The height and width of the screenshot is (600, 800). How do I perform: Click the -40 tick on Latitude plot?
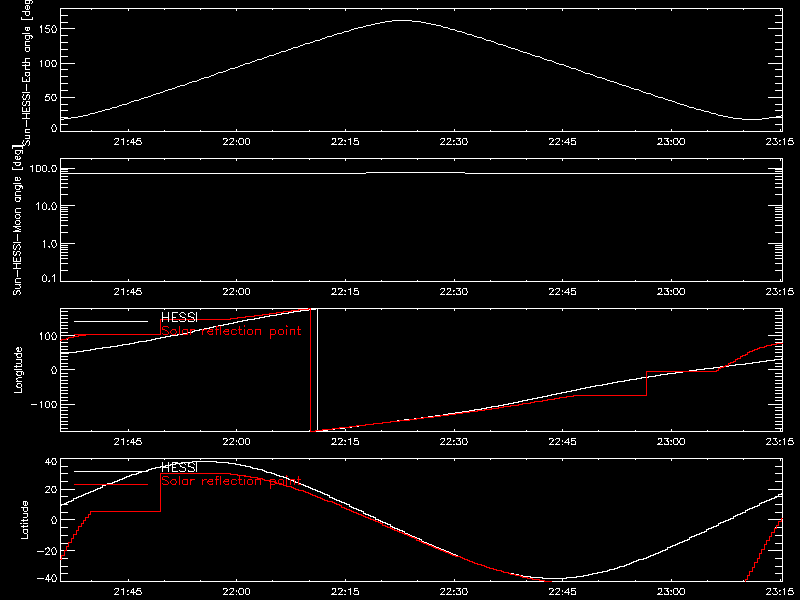pyautogui.click(x=47, y=579)
